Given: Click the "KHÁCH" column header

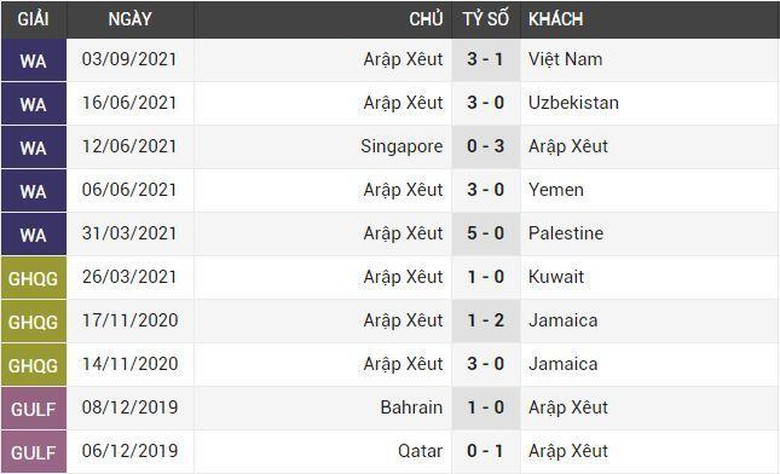Looking at the screenshot, I should (x=556, y=19).
